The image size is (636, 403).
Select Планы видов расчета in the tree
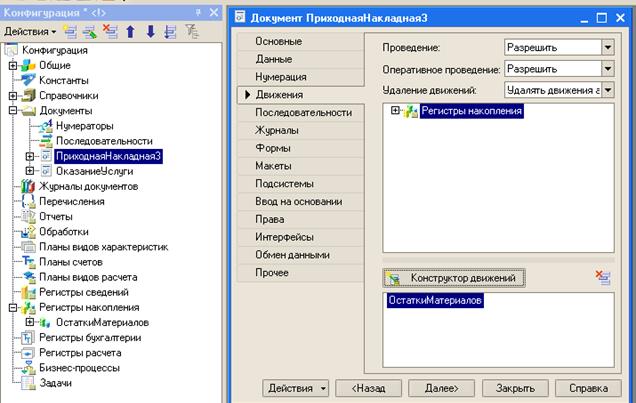point(88,277)
